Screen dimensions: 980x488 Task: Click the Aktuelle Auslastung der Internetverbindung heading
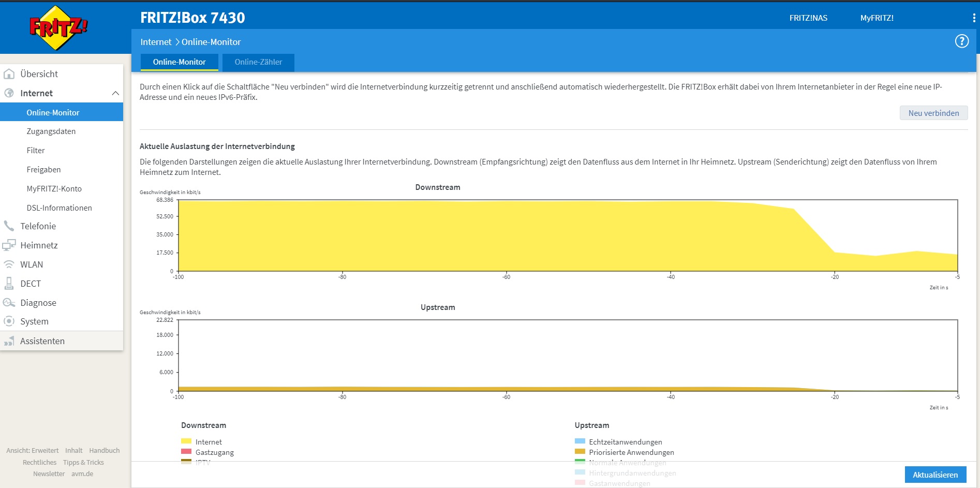point(217,146)
